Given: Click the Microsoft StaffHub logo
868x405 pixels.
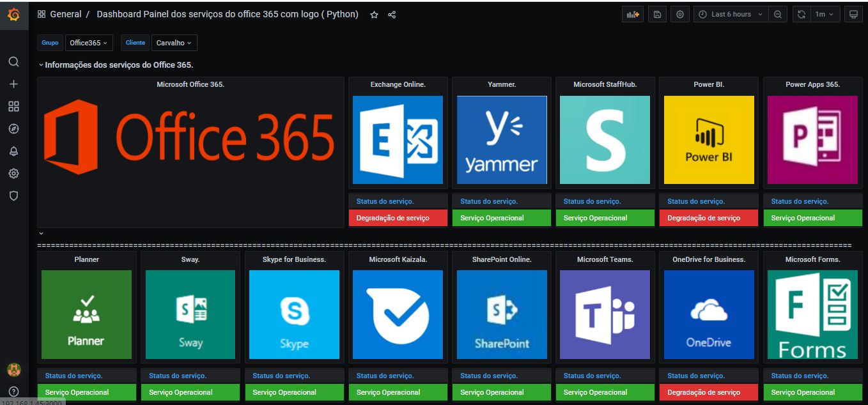Looking at the screenshot, I should coord(605,140).
